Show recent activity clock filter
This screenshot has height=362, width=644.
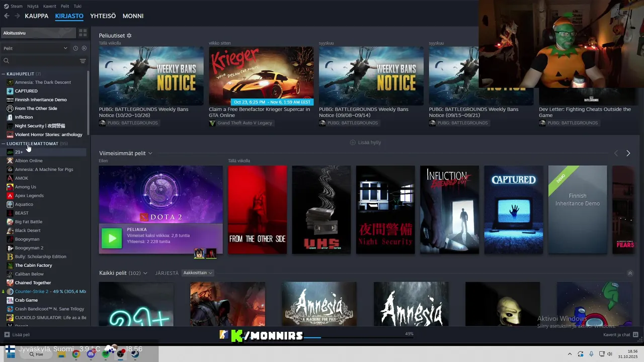[75, 48]
